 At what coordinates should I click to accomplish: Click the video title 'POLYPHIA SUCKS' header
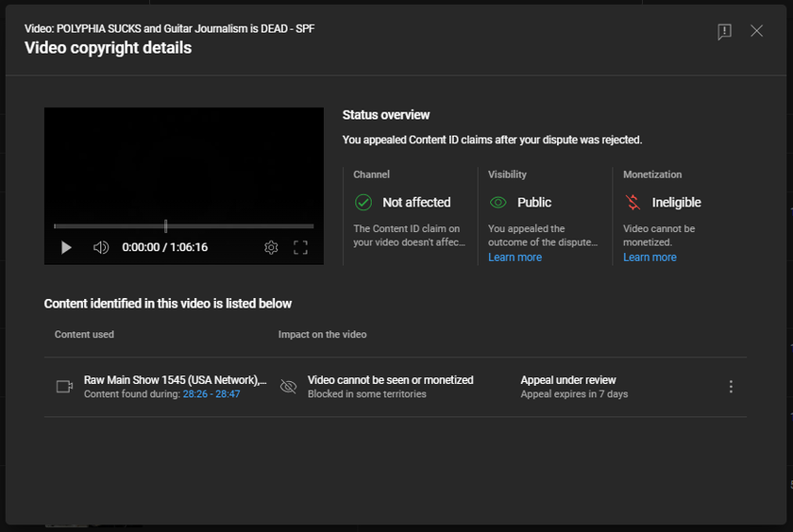pos(169,29)
